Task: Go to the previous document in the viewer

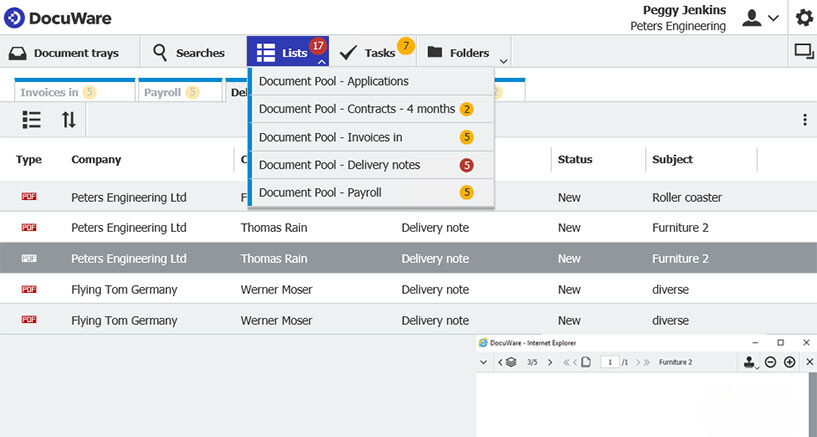Action: click(x=500, y=362)
